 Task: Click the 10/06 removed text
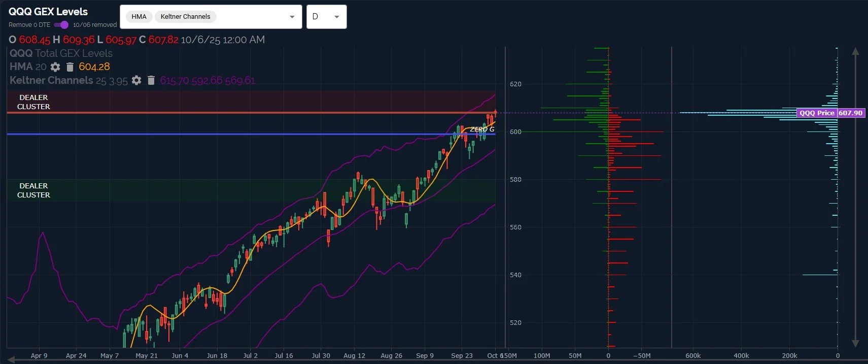tap(95, 24)
